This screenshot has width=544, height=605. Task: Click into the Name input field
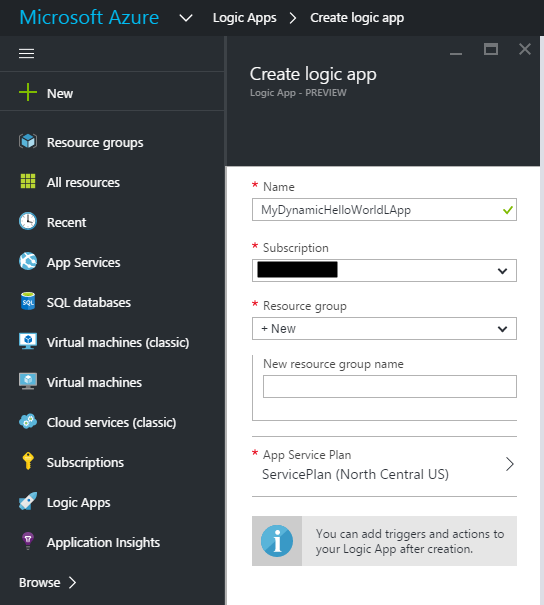click(x=384, y=210)
